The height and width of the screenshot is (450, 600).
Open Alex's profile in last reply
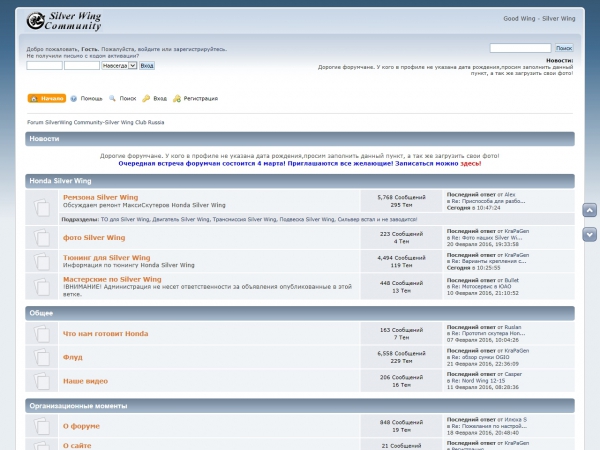pos(510,194)
